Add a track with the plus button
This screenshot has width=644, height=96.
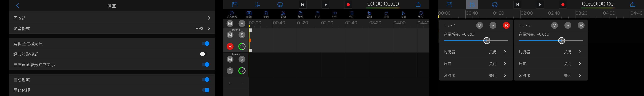click(x=230, y=83)
